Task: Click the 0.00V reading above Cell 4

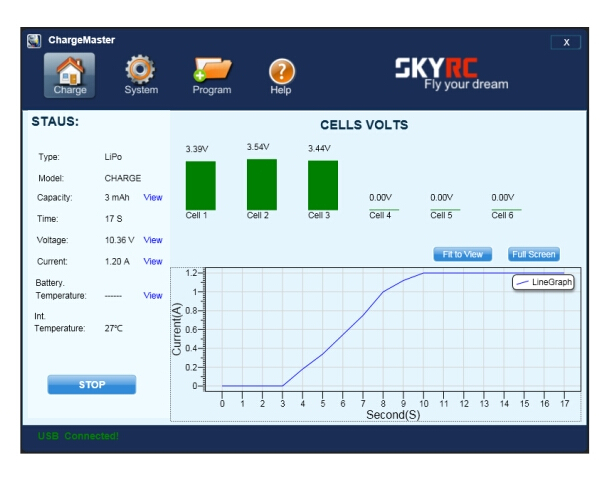Action: (380, 197)
